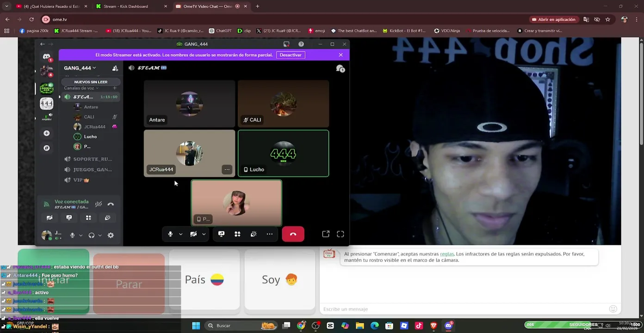Open more options in call control bar
The width and height of the screenshot is (644, 333).
tap(269, 234)
